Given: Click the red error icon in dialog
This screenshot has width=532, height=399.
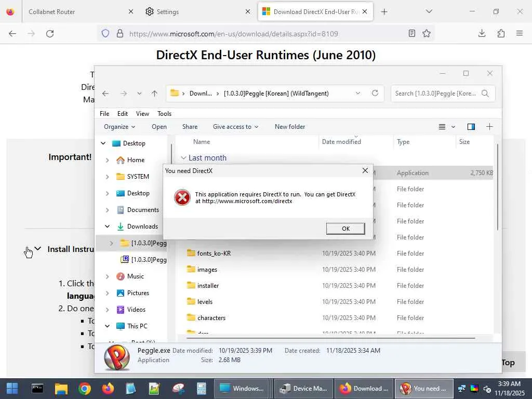Looking at the screenshot, I should 182,197.
